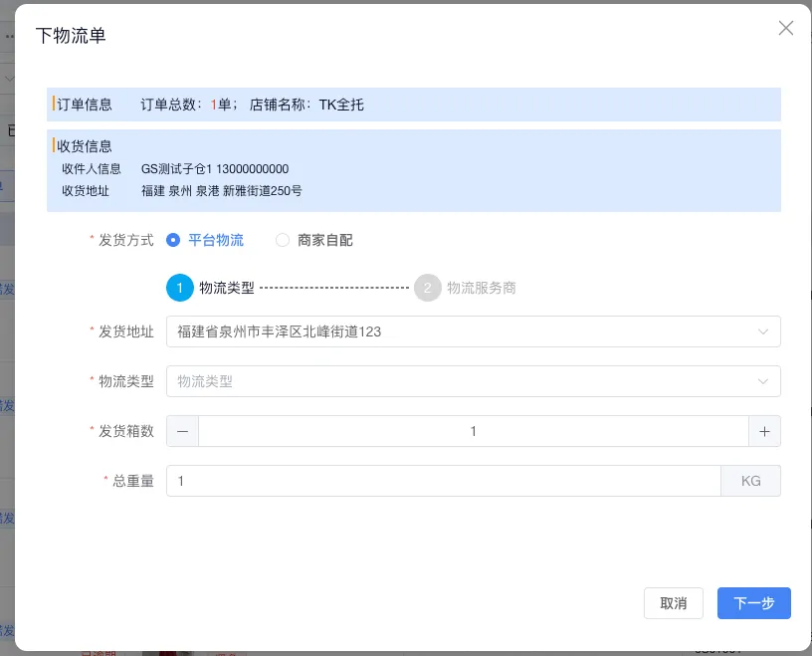Select the 平台物流 radio button
Image resolution: width=812 pixels, height=656 pixels.
173,240
